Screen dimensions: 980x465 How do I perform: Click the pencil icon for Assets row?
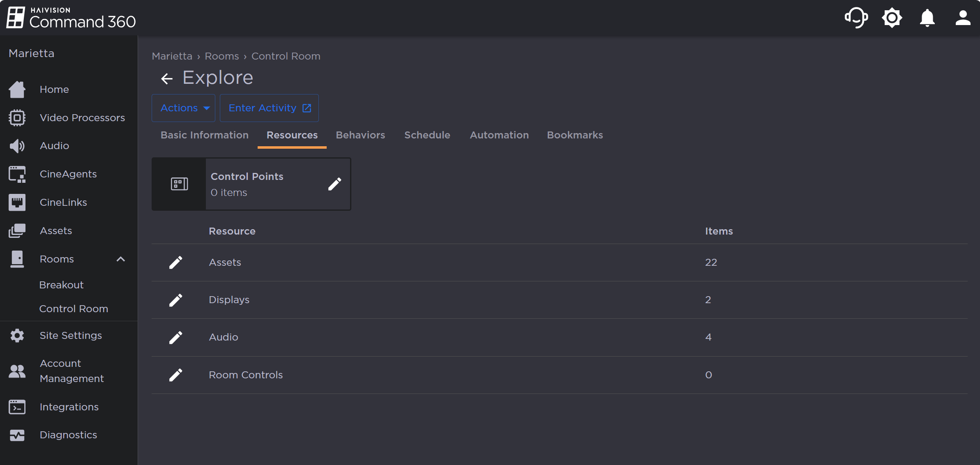pos(176,262)
